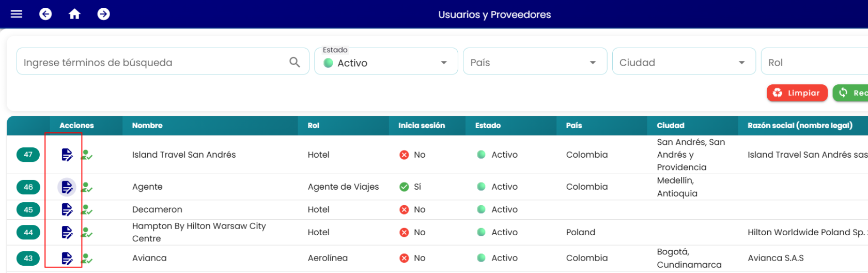Go forward with the right arrow icon
The height and width of the screenshot is (273, 868).
[103, 14]
